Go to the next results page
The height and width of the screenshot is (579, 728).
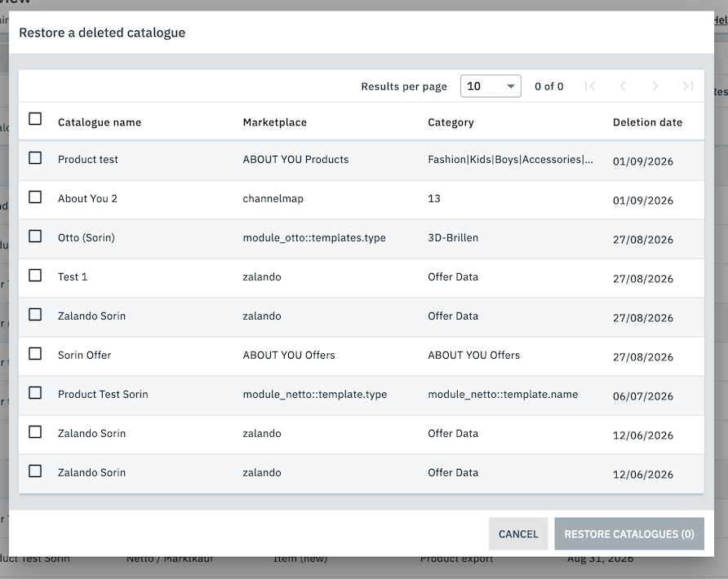pos(655,86)
